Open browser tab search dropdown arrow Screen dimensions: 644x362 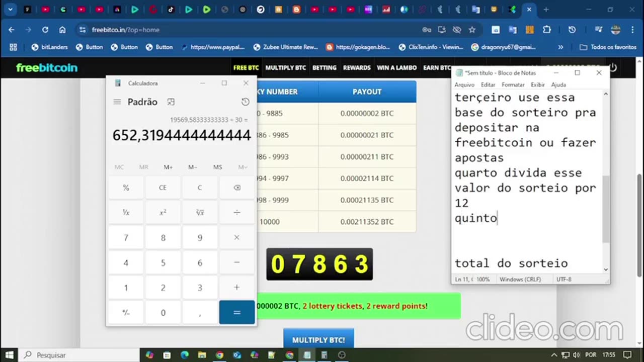[10, 9]
